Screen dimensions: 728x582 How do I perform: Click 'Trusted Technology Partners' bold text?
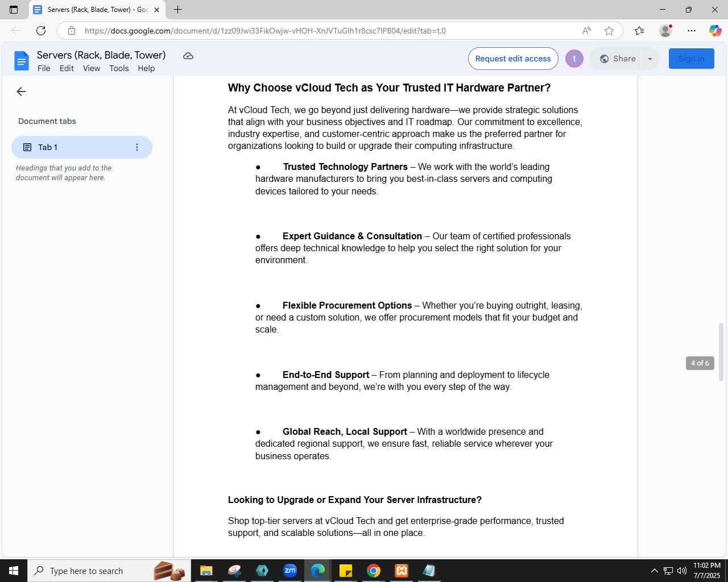click(345, 167)
